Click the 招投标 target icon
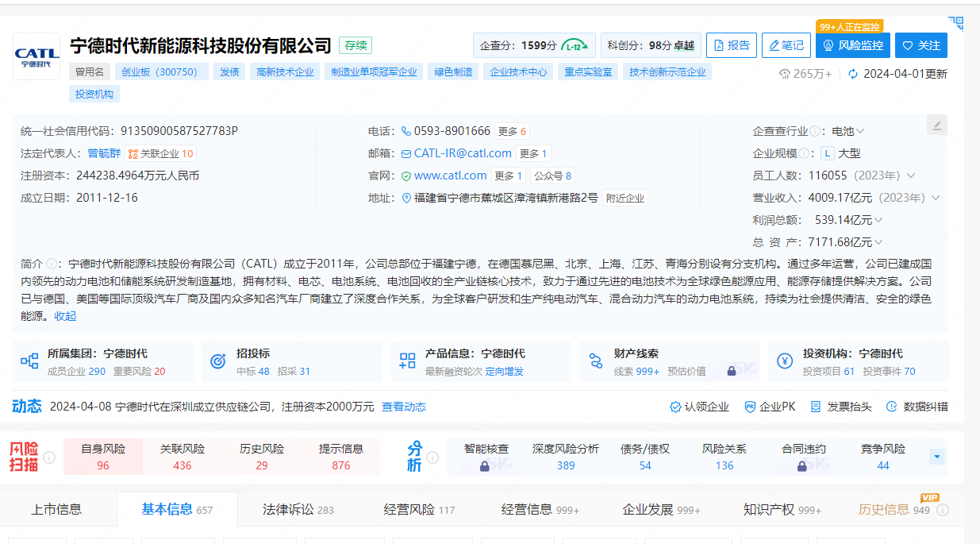Screen dimensions: 980x544 (x=218, y=361)
